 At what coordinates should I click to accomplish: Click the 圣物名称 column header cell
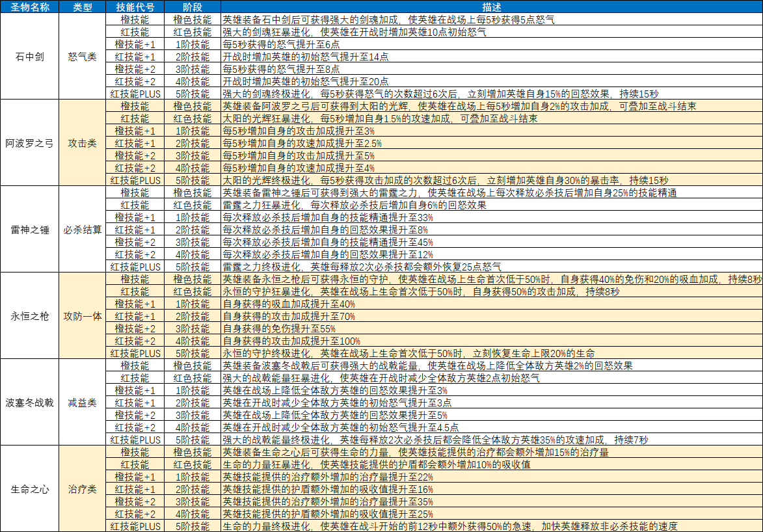29,7
